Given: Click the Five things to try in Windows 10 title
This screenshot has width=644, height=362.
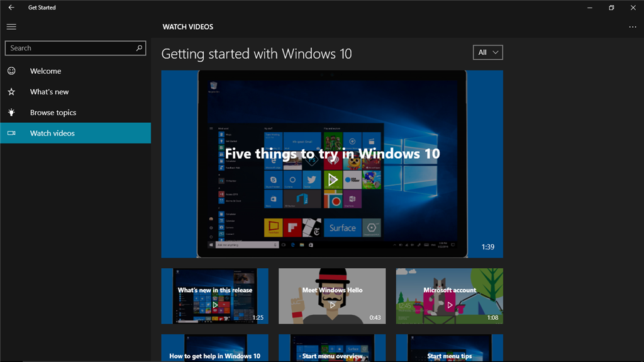Looking at the screenshot, I should [x=332, y=154].
